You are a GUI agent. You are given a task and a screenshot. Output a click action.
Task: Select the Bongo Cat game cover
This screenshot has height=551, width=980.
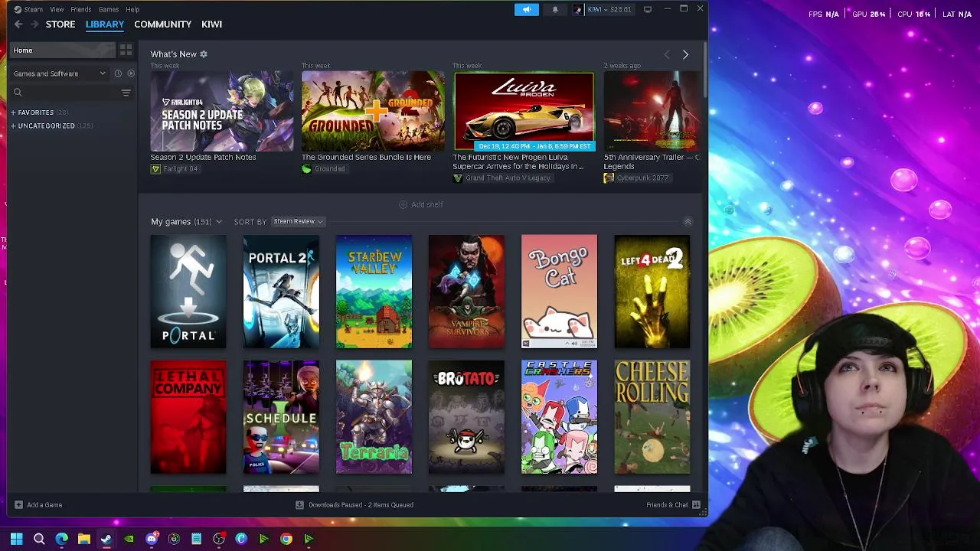pos(559,292)
